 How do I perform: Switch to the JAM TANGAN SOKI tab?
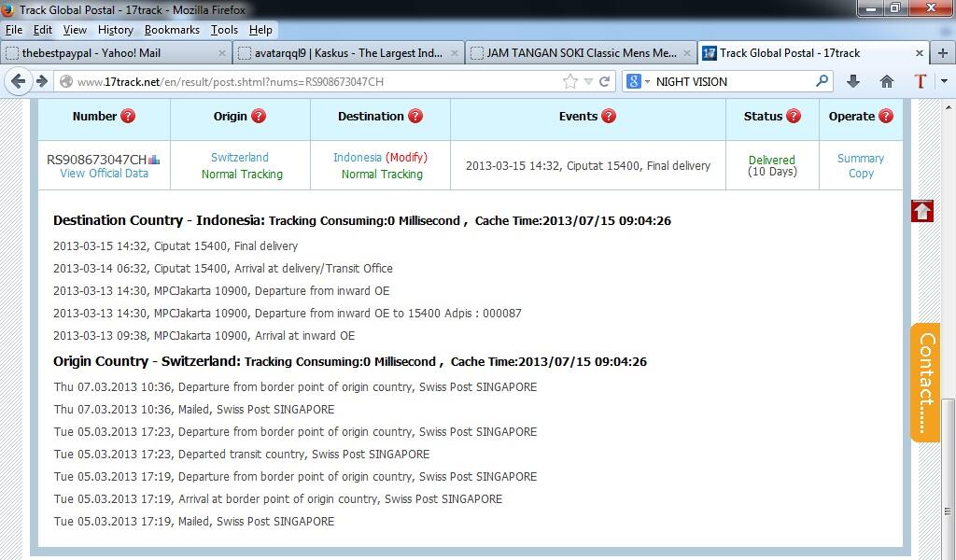pyautogui.click(x=581, y=53)
